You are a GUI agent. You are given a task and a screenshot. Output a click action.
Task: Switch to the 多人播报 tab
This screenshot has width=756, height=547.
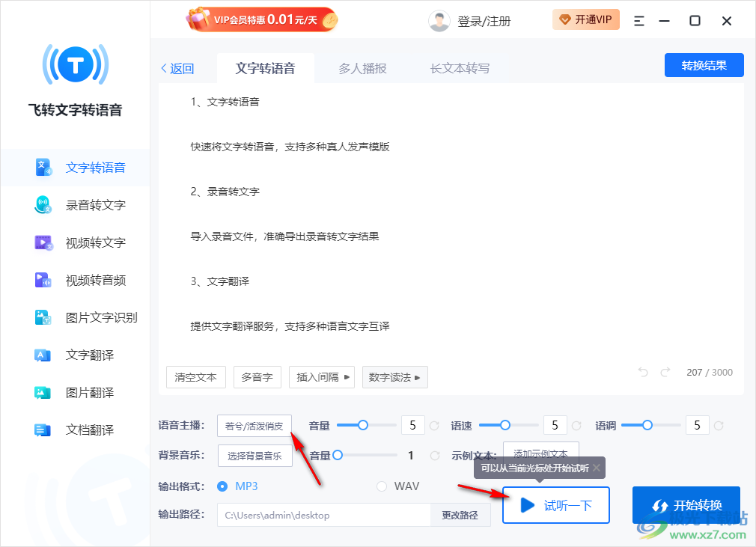362,68
